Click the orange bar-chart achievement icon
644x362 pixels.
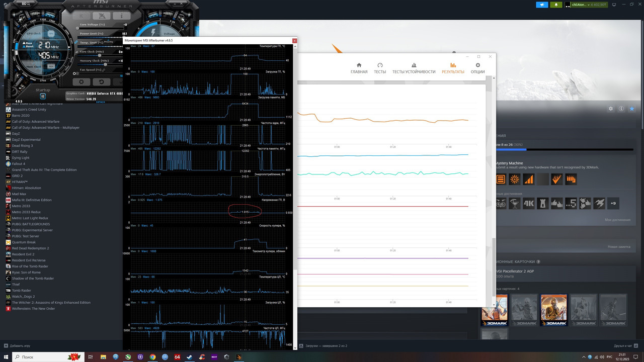tap(529, 179)
